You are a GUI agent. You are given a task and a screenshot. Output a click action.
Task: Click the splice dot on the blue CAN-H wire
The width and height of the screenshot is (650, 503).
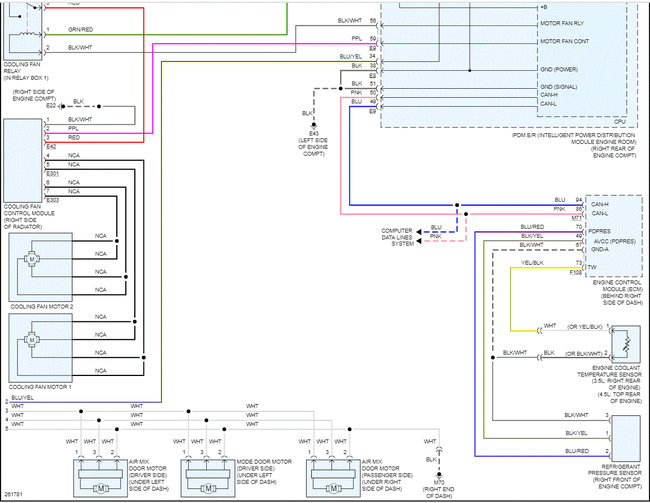coord(457,205)
